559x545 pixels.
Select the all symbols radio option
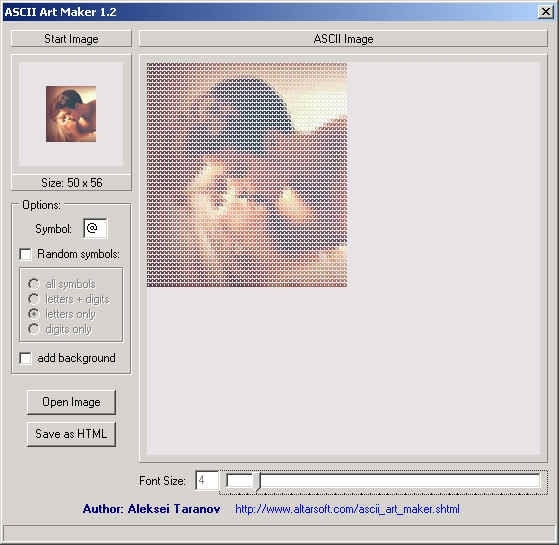(x=34, y=284)
